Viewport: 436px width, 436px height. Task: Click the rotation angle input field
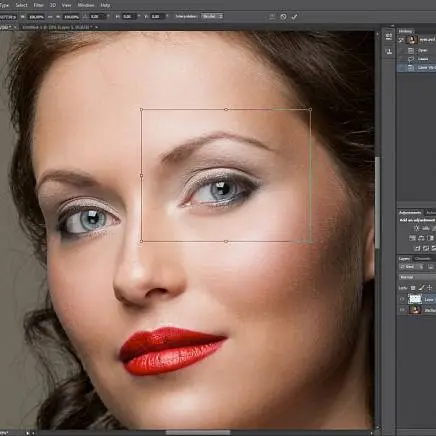pos(97,17)
